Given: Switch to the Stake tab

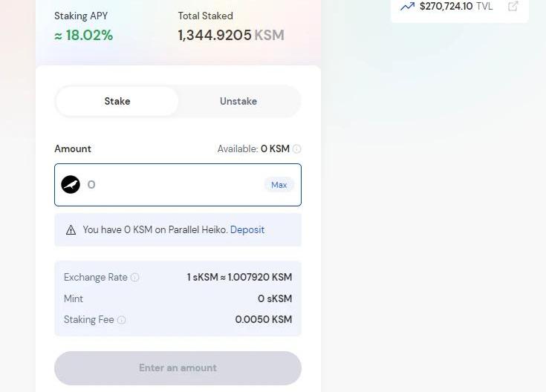Looking at the screenshot, I should tap(117, 102).
